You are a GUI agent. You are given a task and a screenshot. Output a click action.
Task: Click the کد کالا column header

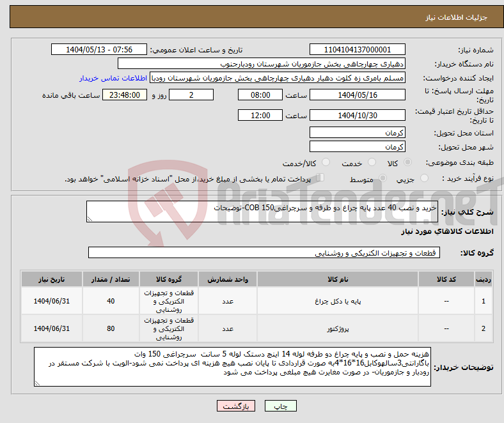tap(446, 279)
